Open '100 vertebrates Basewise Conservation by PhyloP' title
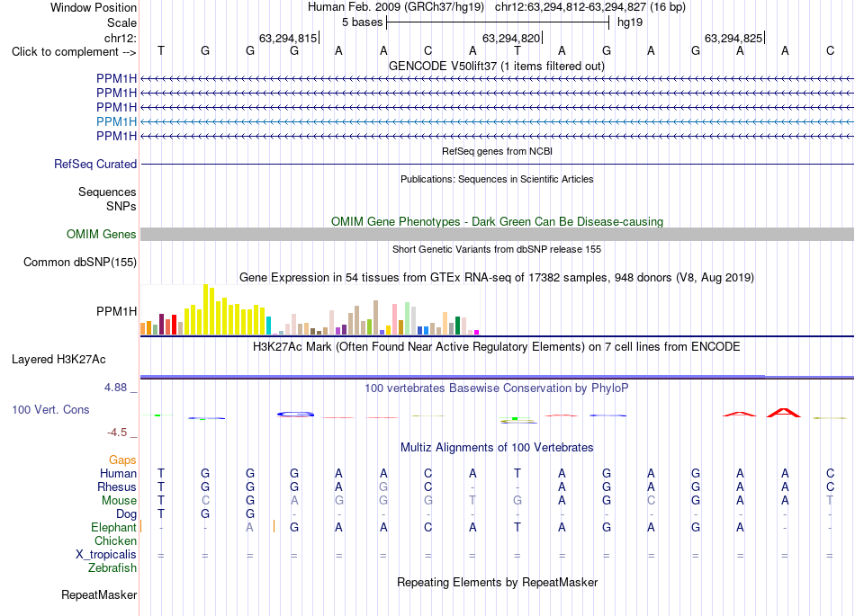This screenshot has width=855, height=616. (497, 388)
